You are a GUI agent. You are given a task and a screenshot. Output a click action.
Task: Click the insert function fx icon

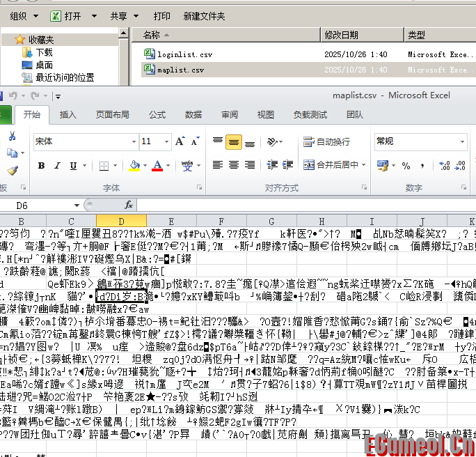(x=129, y=205)
